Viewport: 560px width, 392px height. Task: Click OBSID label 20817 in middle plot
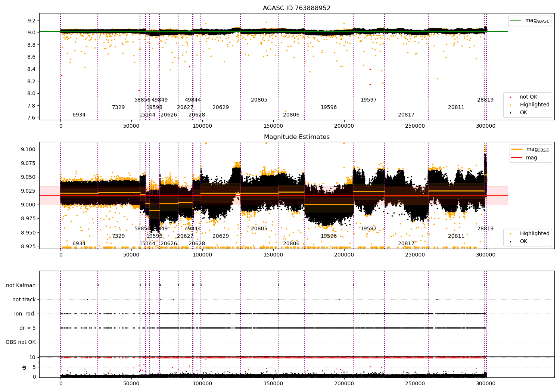[406, 244]
